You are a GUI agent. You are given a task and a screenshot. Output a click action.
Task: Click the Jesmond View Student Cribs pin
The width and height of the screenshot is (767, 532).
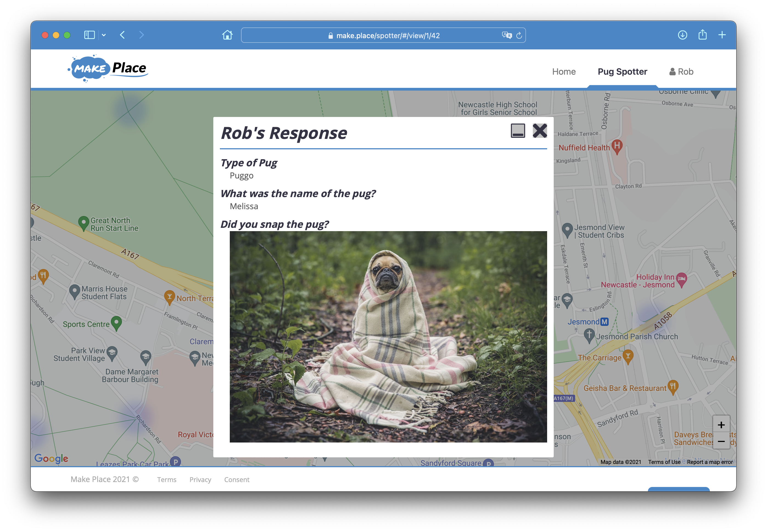[x=567, y=230]
